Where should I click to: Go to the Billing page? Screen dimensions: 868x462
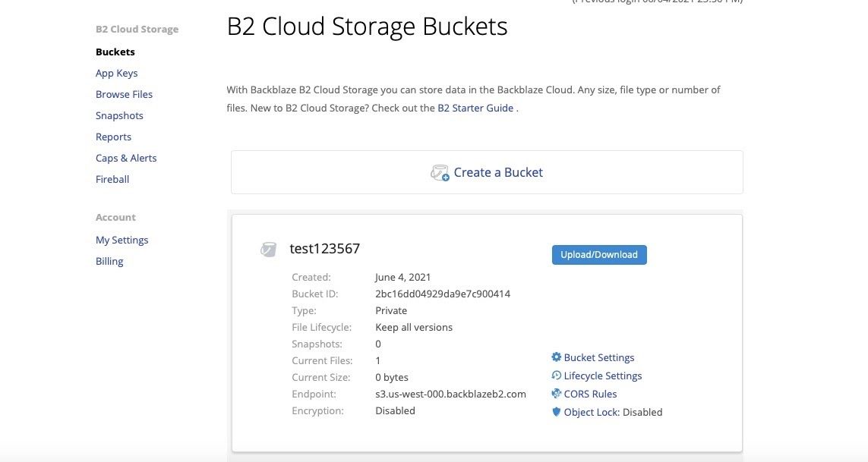tap(109, 262)
